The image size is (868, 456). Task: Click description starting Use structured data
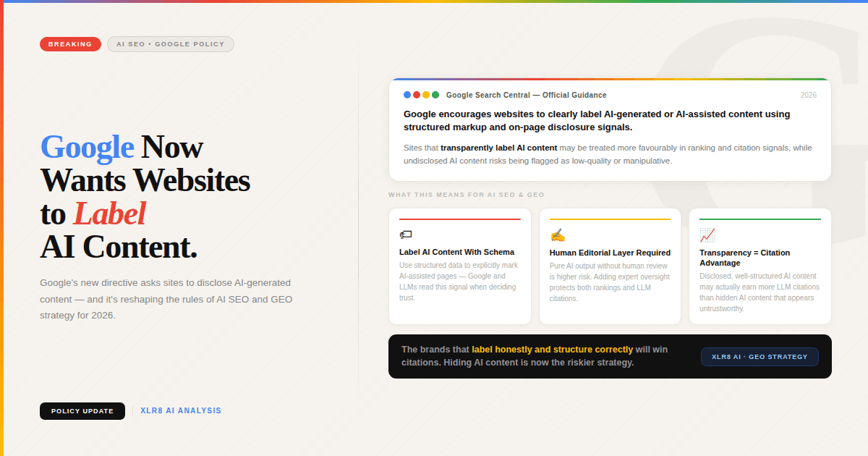(459, 282)
